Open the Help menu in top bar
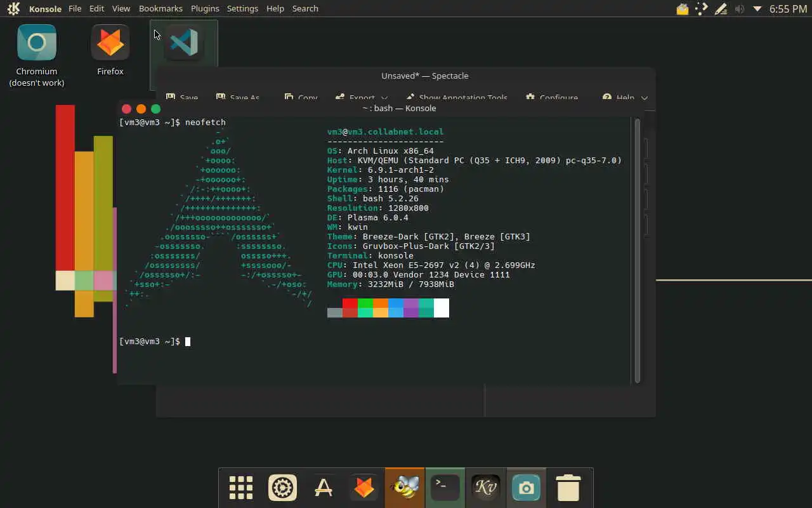This screenshot has height=508, width=812. [x=275, y=8]
